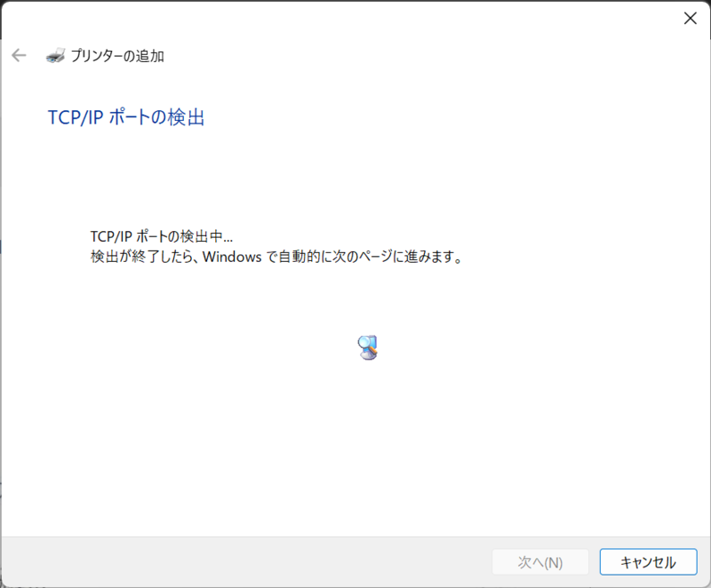Click the TCP/IP ポートの検出 heading
Screen dimensions: 711x588
126,117
